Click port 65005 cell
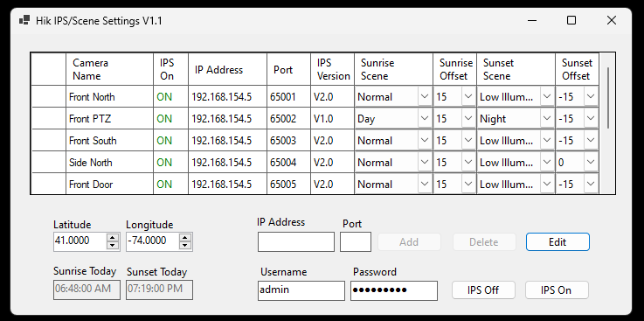 (x=288, y=185)
